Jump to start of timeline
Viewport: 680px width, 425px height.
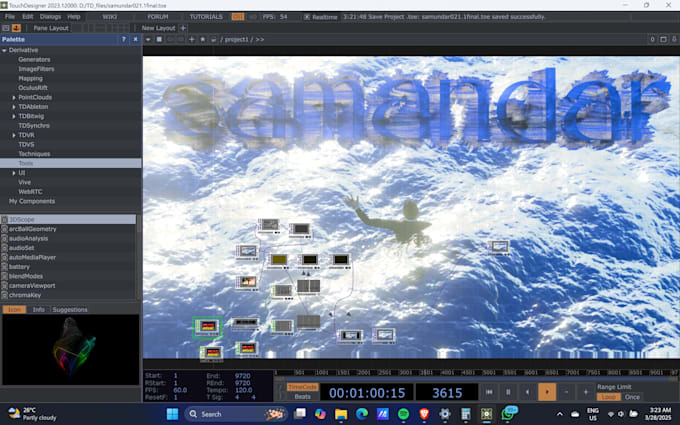[x=489, y=392]
